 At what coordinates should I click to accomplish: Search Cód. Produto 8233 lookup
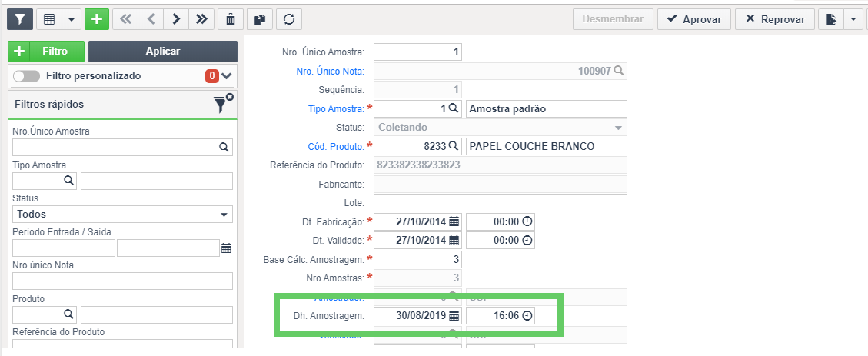coord(453,146)
